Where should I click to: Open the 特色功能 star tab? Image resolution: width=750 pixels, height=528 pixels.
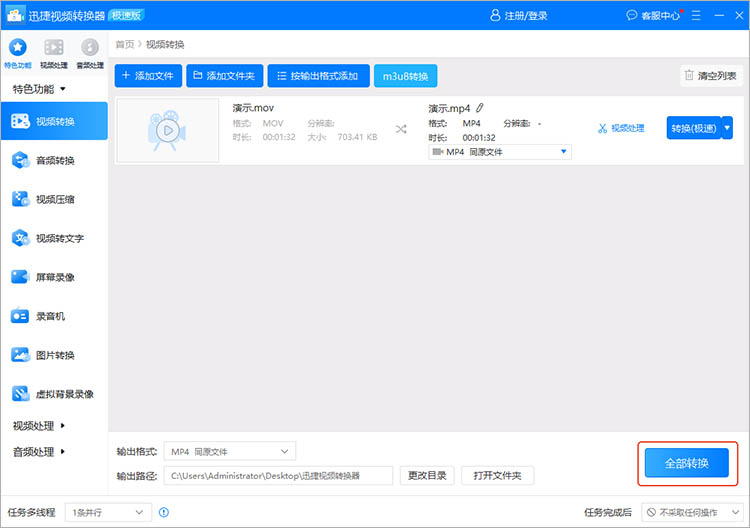pyautogui.click(x=18, y=53)
